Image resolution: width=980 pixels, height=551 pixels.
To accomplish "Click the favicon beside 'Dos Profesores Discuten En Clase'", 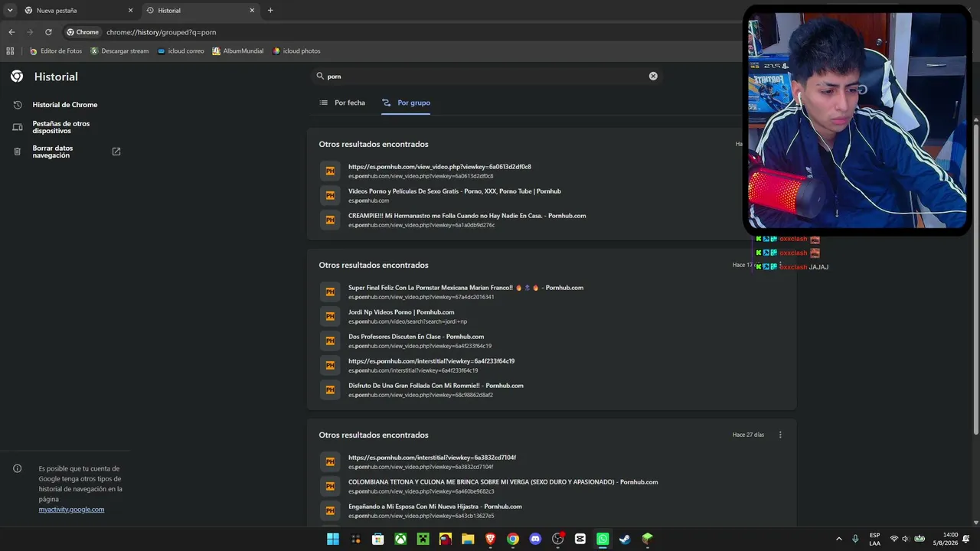I will pos(330,341).
